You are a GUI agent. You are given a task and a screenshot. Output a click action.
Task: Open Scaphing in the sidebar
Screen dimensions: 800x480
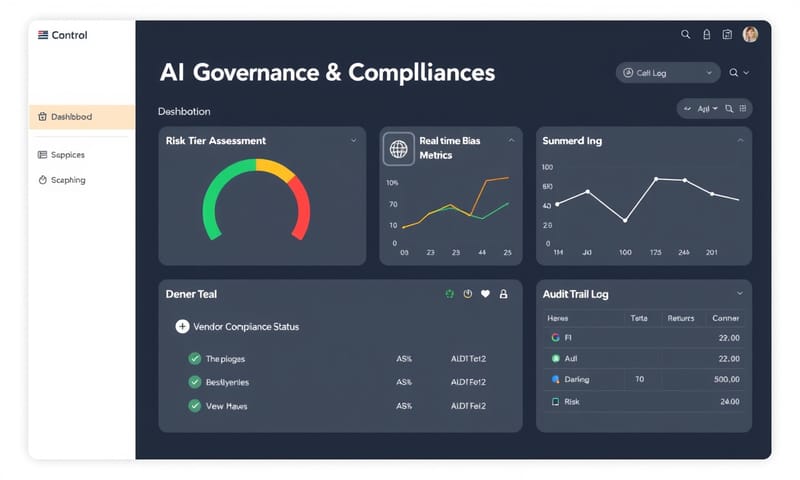click(x=68, y=180)
